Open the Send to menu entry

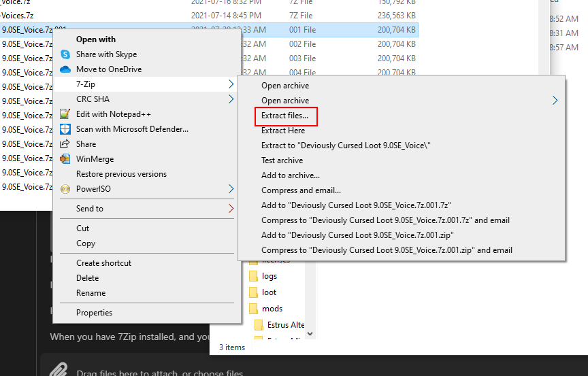pyautogui.click(x=146, y=209)
